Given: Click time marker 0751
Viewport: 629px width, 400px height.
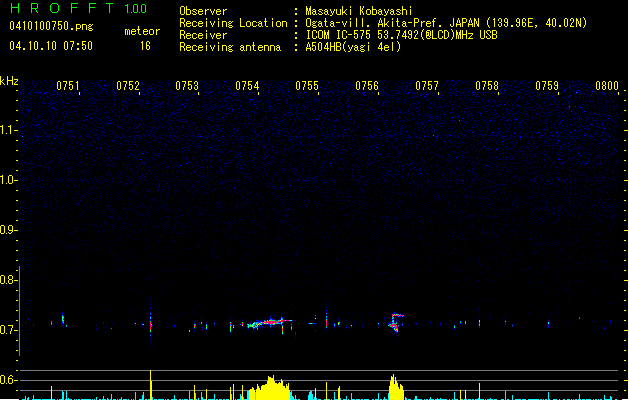Looking at the screenshot, I should tap(68, 86).
